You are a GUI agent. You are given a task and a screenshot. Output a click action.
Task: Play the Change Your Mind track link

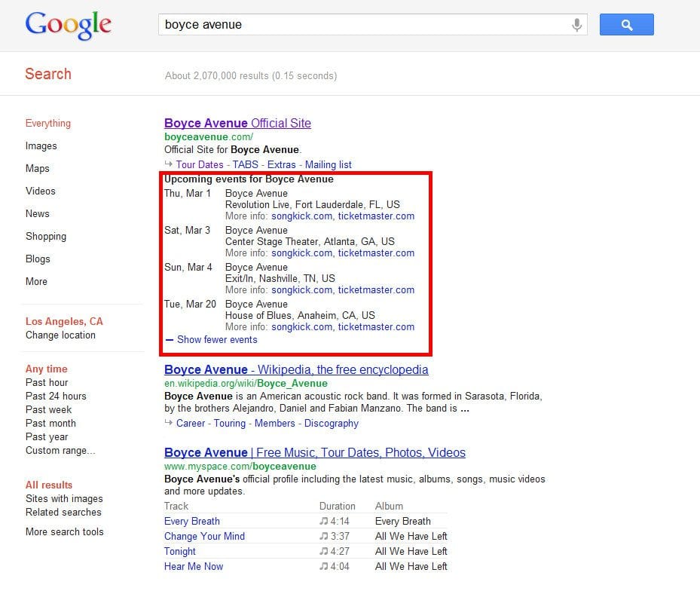pyautogui.click(x=204, y=537)
